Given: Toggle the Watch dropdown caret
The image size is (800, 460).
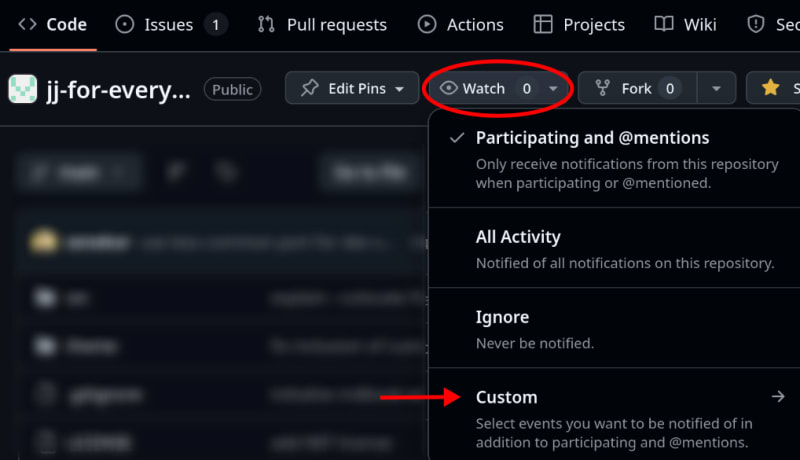Looking at the screenshot, I should (553, 89).
